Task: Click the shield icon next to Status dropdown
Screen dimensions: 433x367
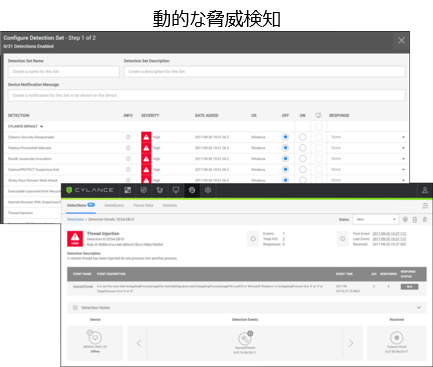Action: (405, 219)
